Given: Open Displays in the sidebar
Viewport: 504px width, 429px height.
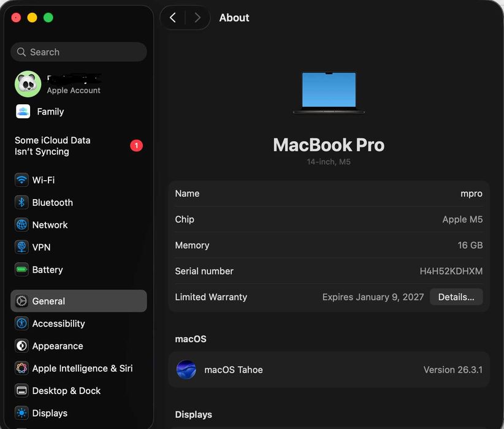Looking at the screenshot, I should [78, 413].
